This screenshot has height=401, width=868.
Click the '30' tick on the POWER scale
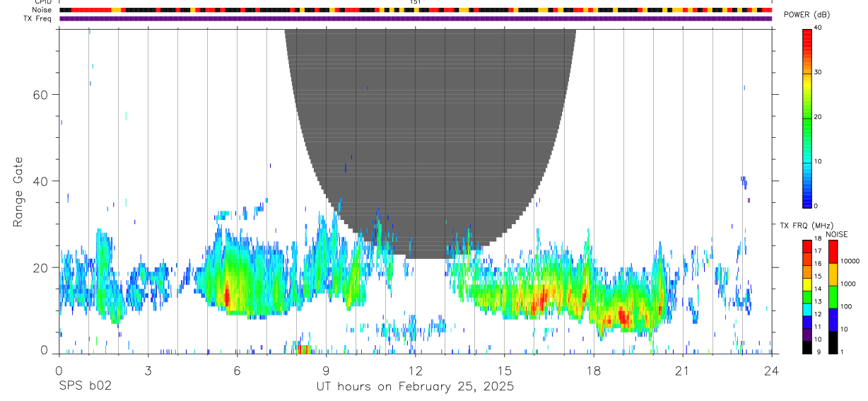pyautogui.click(x=818, y=73)
